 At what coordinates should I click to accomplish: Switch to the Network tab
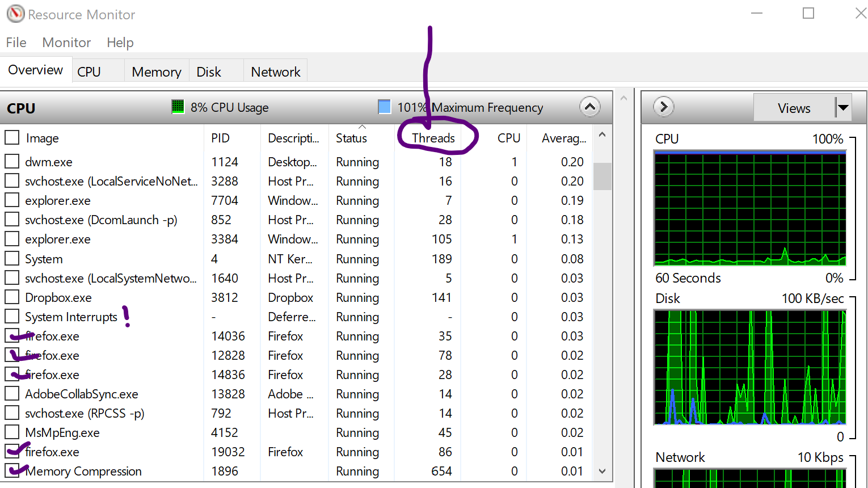276,72
